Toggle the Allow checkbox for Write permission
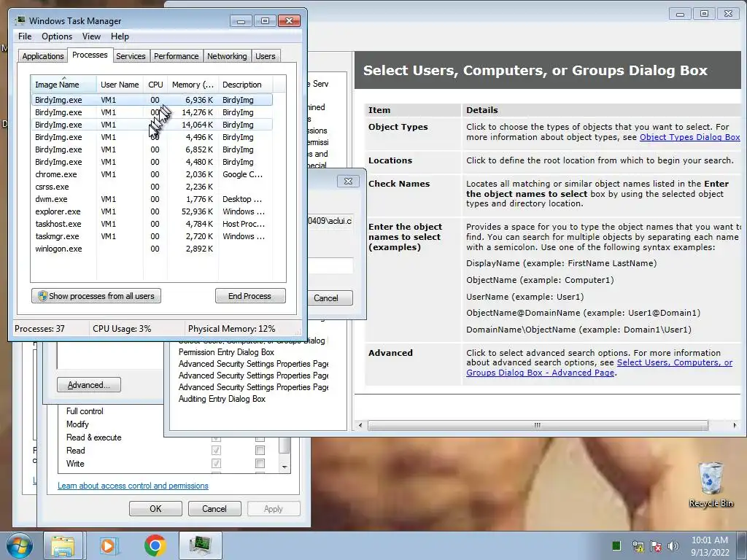 point(216,463)
